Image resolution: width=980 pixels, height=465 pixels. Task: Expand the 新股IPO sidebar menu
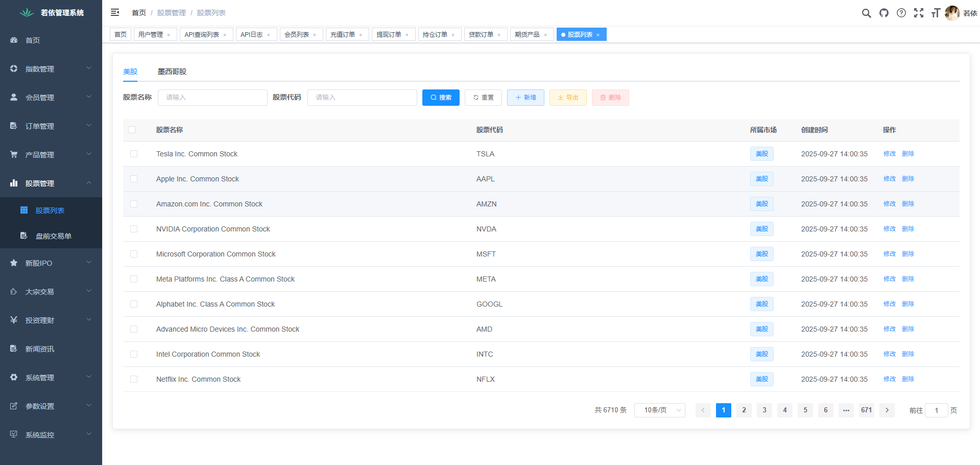coord(51,263)
